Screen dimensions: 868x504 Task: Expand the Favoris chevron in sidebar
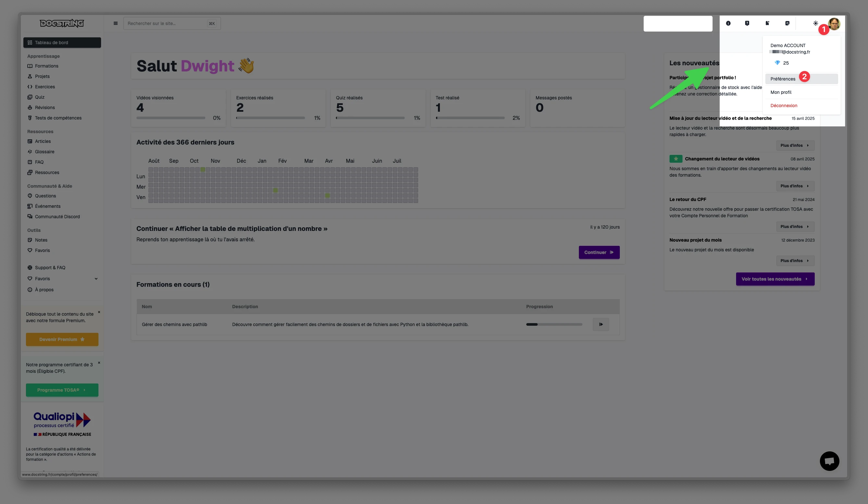(96, 279)
